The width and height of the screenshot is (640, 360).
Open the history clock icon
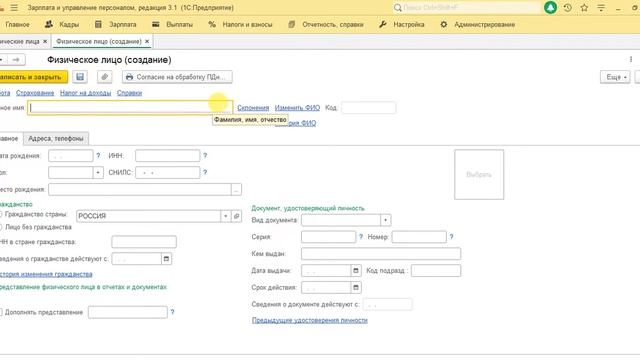pyautogui.click(x=567, y=8)
